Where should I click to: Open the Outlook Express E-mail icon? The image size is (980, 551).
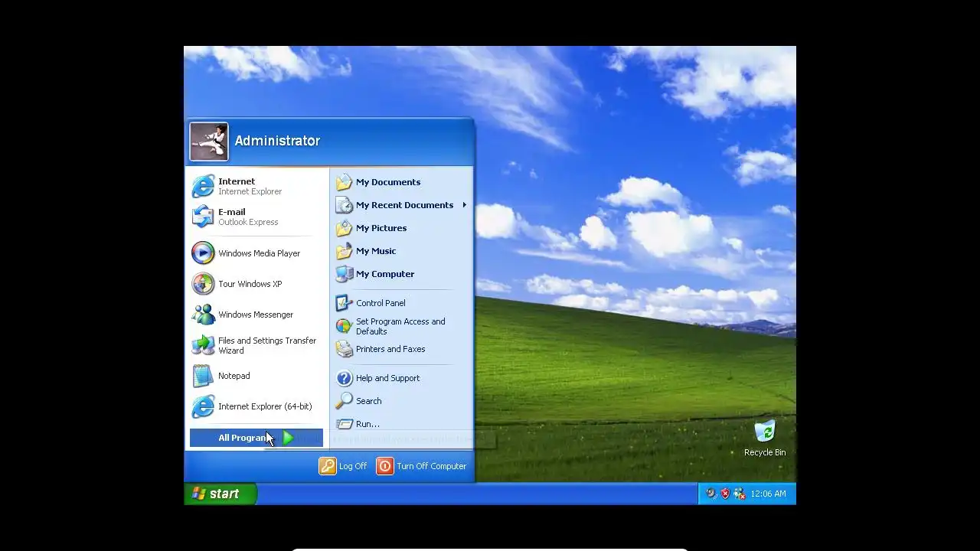click(x=203, y=217)
